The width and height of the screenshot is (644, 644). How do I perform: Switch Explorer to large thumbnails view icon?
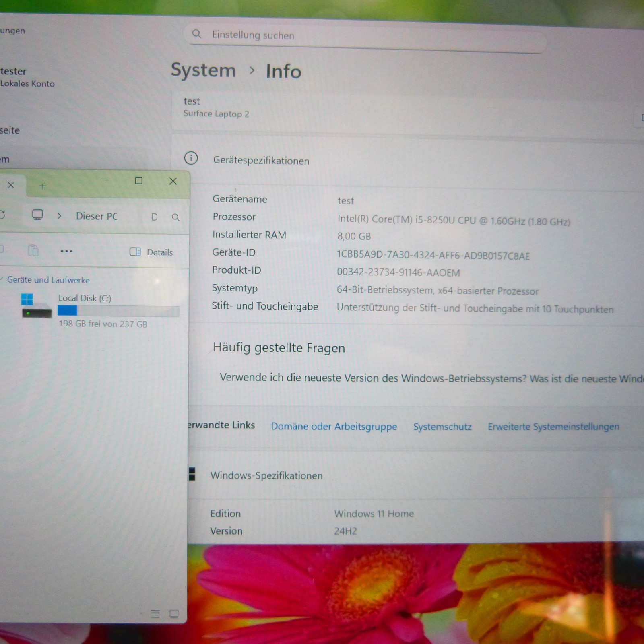174,614
